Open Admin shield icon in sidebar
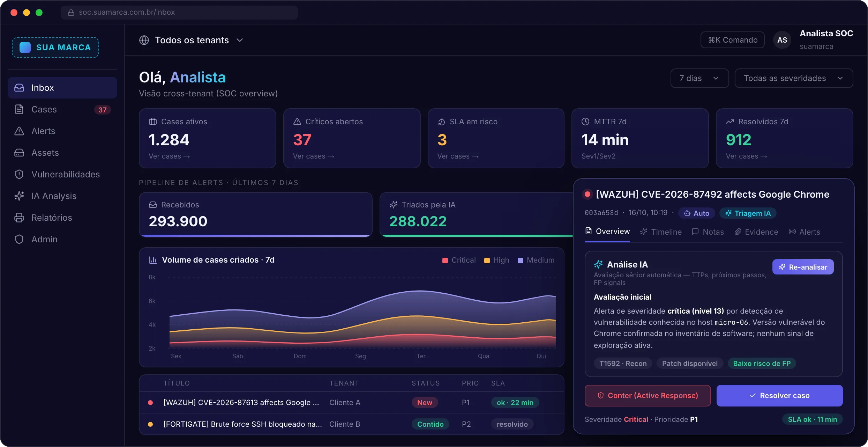The width and height of the screenshot is (868, 447). click(x=19, y=239)
